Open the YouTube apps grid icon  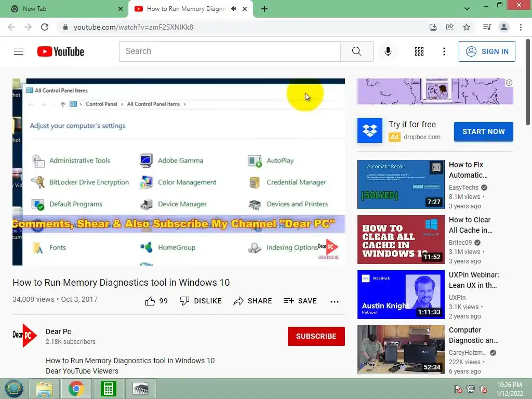[x=419, y=51]
